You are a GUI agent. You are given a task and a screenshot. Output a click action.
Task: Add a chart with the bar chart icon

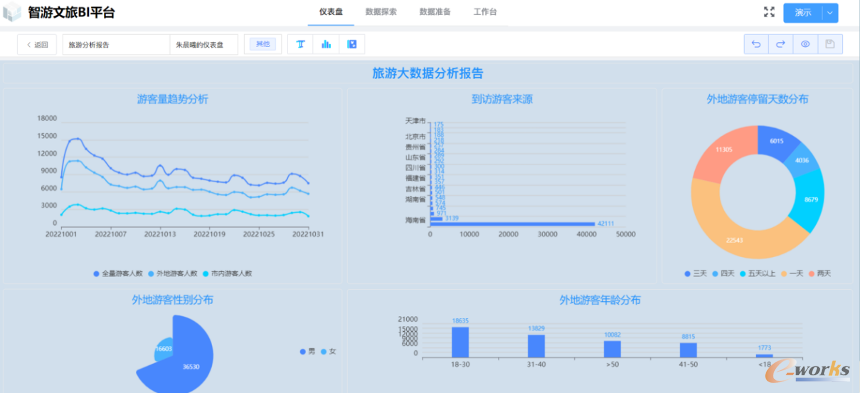tap(326, 44)
